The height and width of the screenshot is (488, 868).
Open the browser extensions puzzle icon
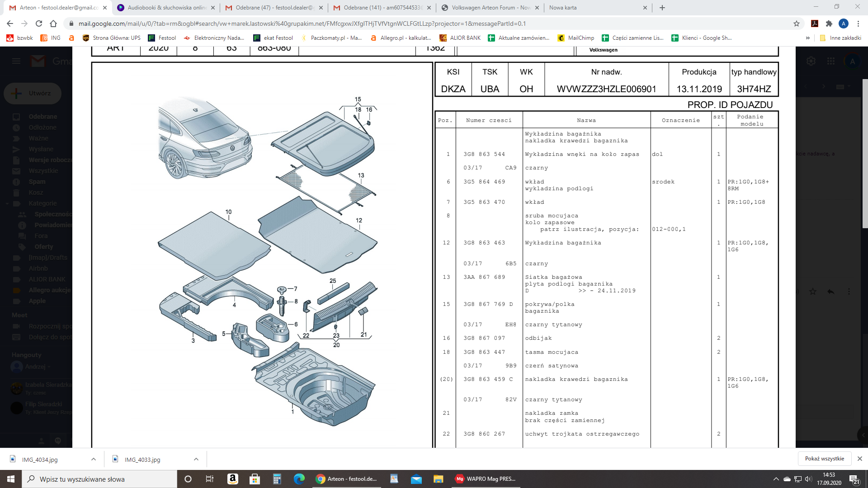coord(829,23)
